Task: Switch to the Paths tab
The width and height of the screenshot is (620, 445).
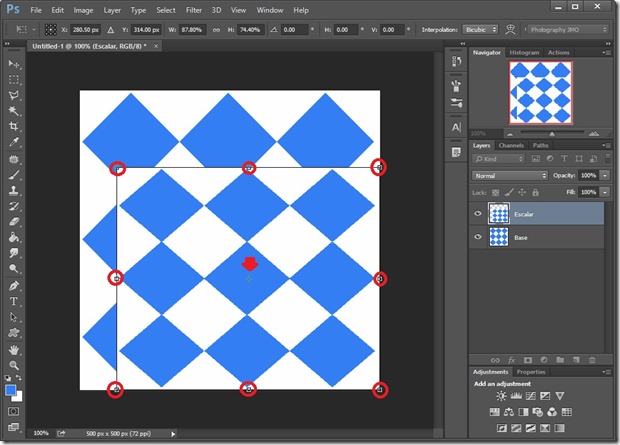Action: point(540,146)
